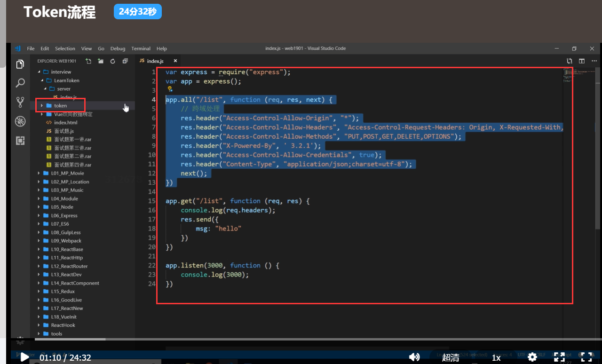Close the index.js editor tab

(175, 61)
